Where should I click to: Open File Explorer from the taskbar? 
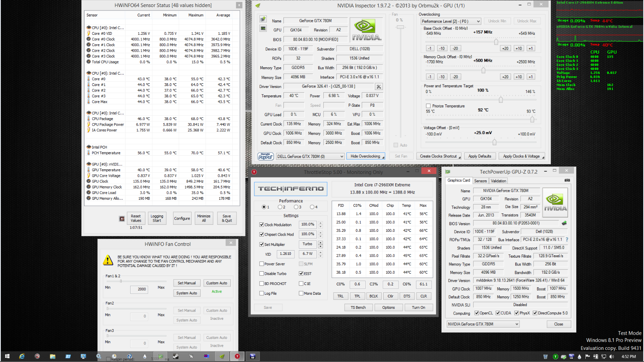coord(52,356)
